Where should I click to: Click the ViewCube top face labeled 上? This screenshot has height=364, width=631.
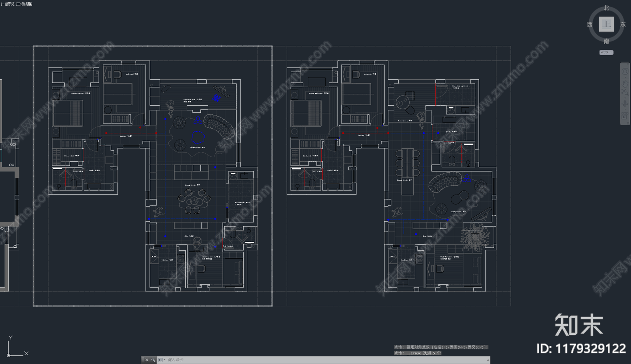pos(606,24)
